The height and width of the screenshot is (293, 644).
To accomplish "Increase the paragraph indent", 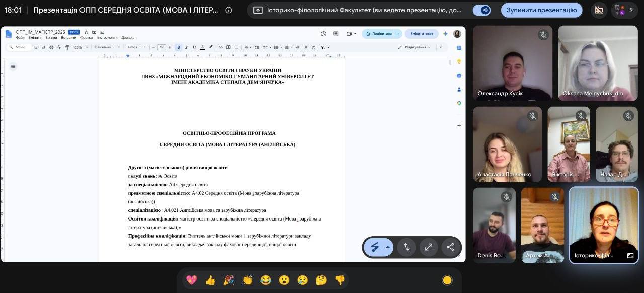I will (x=305, y=47).
